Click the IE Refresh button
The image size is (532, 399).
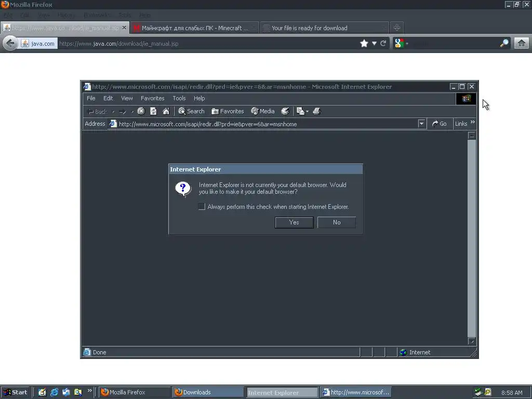click(153, 111)
